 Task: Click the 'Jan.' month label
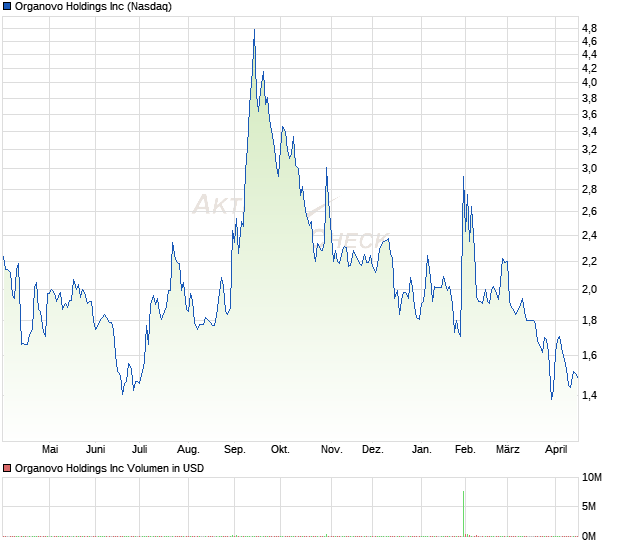(422, 449)
